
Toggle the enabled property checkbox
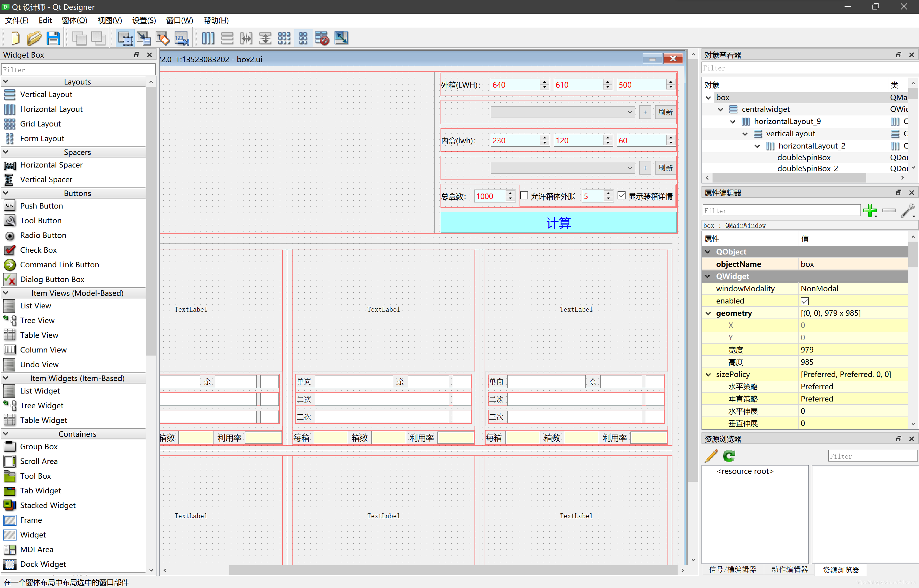tap(804, 301)
